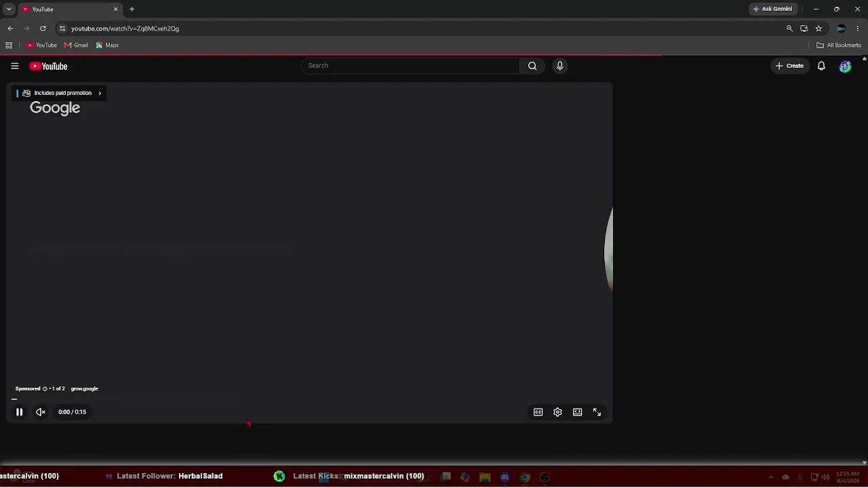The width and height of the screenshot is (868, 488).
Task: Open the tab search dropdown arrow
Action: point(9,9)
